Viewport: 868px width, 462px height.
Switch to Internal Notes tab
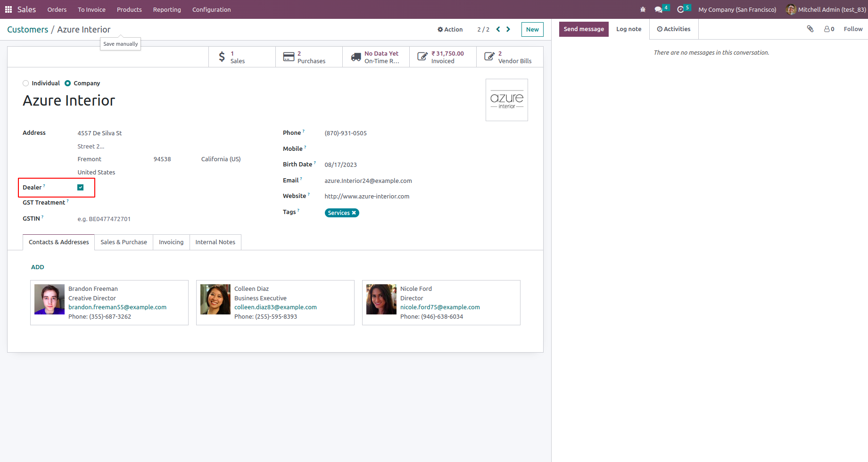point(215,242)
